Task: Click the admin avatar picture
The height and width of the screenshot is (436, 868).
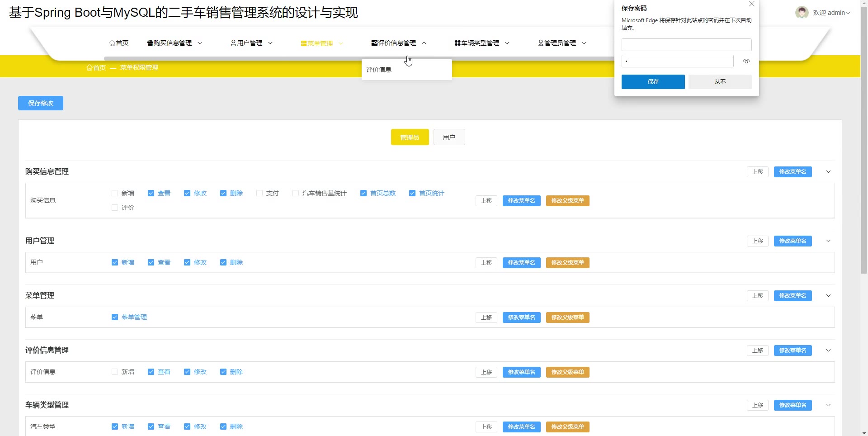Action: [x=802, y=13]
